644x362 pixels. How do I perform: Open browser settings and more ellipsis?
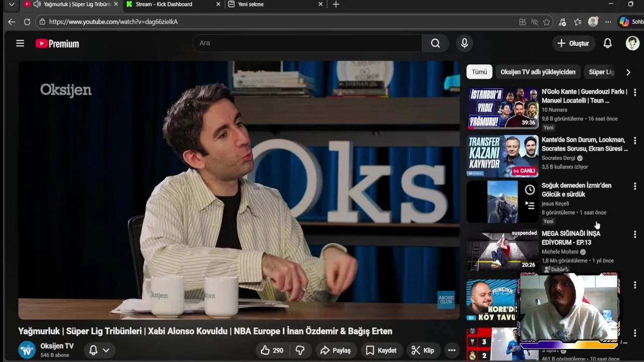click(x=608, y=22)
